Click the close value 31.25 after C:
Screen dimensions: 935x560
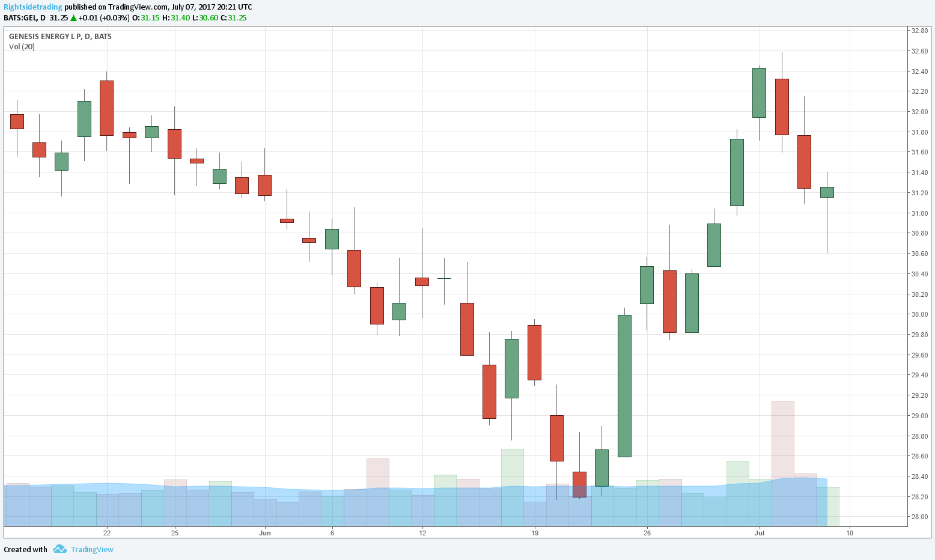coord(237,18)
